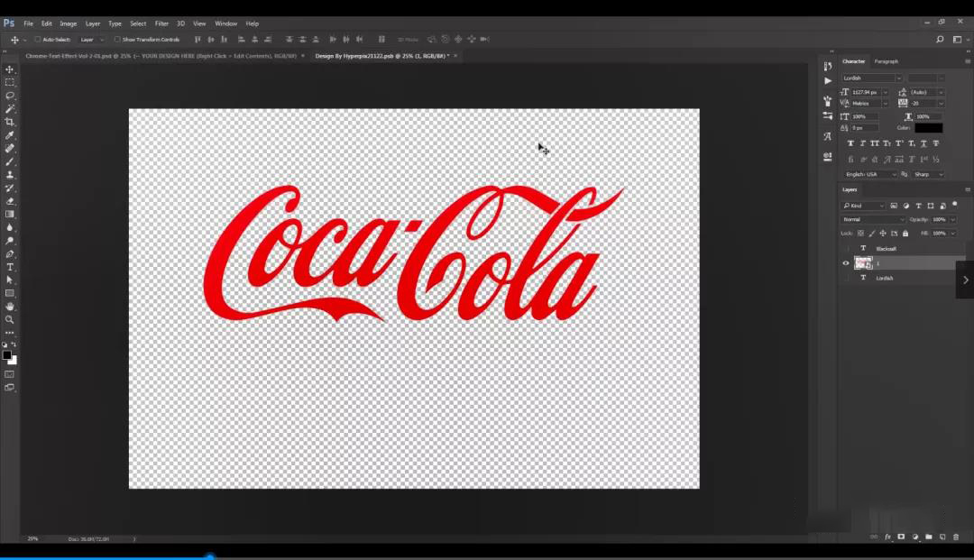Switch to Chrome-Text-Effect document tab
This screenshot has width=974, height=560.
161,56
